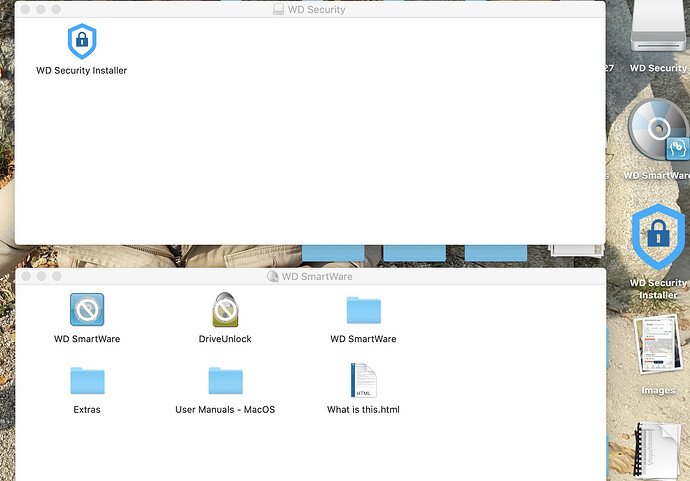
Task: Close the WD SmartWare window
Action: [x=26, y=276]
